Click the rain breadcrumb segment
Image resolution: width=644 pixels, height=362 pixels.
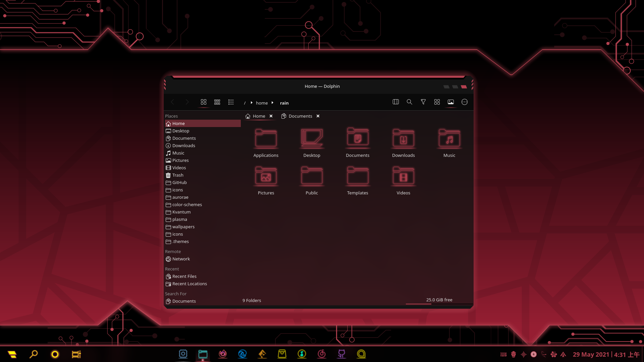pyautogui.click(x=284, y=103)
